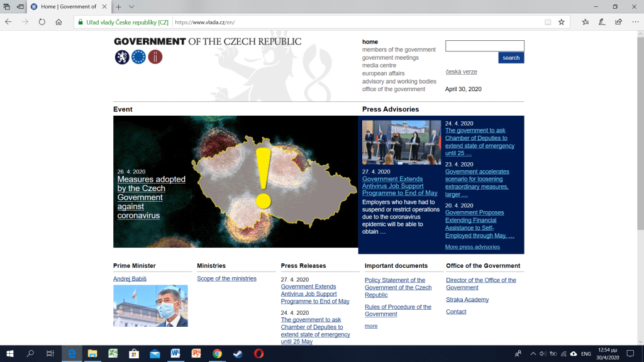Open press conference photo thumbnail
Image resolution: width=644 pixels, height=362 pixels.
pyautogui.click(x=401, y=143)
